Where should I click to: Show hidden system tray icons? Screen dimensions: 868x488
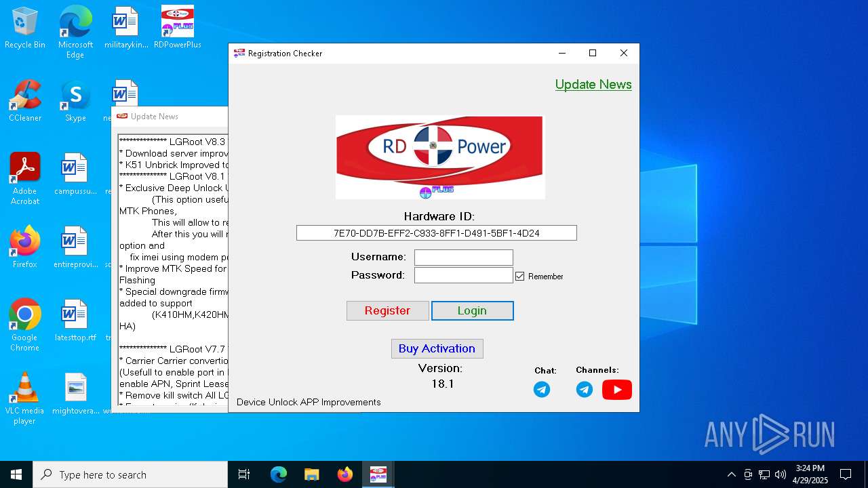pos(731,474)
